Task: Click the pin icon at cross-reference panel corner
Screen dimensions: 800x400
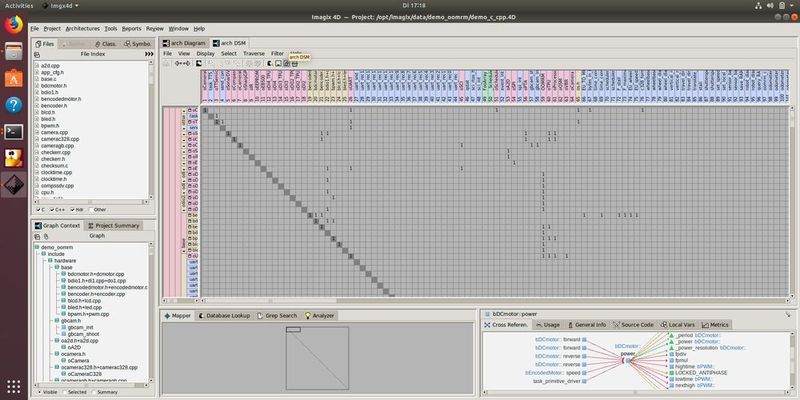Action: pyautogui.click(x=788, y=315)
